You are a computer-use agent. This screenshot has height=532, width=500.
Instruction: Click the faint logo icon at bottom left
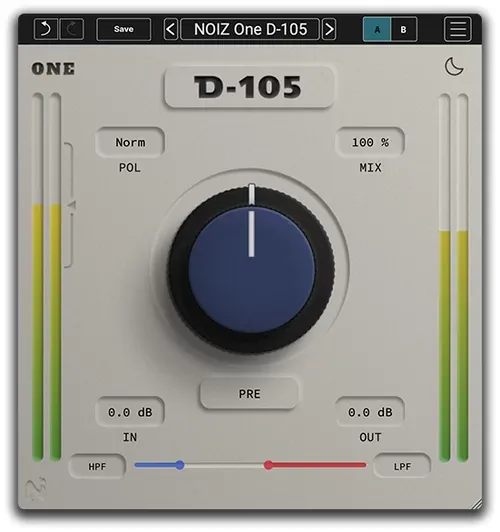tap(36, 489)
